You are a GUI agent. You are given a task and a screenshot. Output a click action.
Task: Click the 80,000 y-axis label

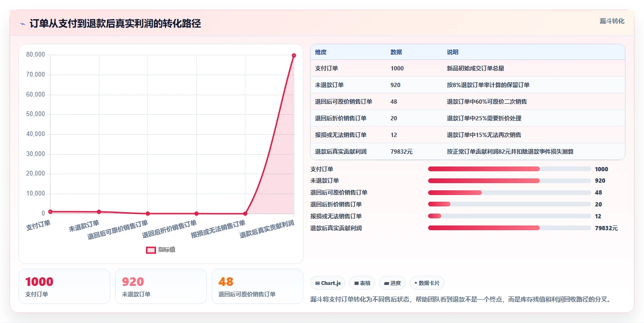tap(36, 55)
